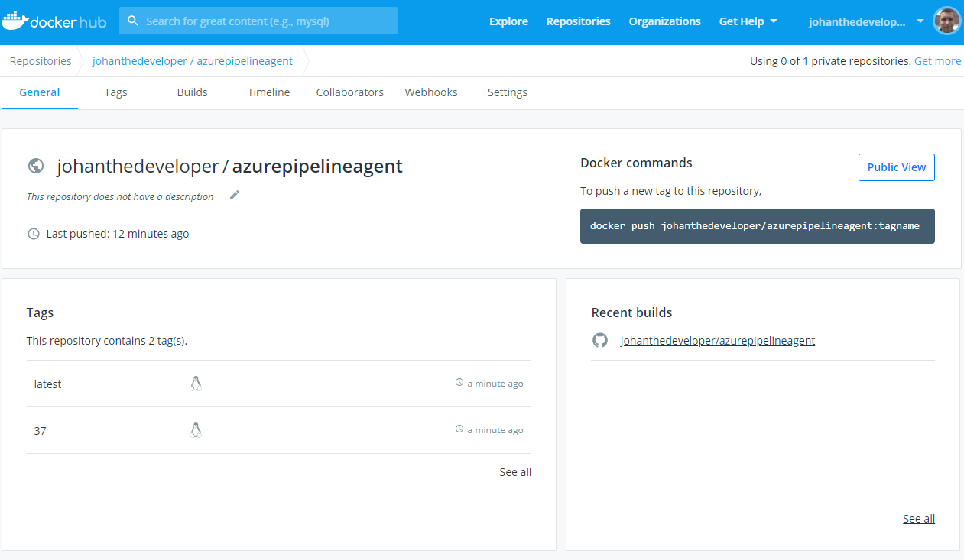Click the docker push command box
This screenshot has height=560, width=964.
[x=757, y=226]
